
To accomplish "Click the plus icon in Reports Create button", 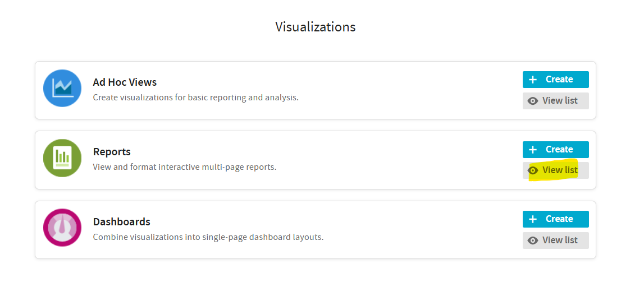I will (533, 150).
